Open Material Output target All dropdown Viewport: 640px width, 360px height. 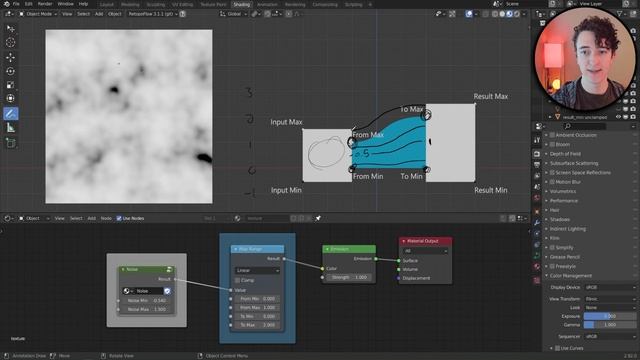click(x=425, y=251)
